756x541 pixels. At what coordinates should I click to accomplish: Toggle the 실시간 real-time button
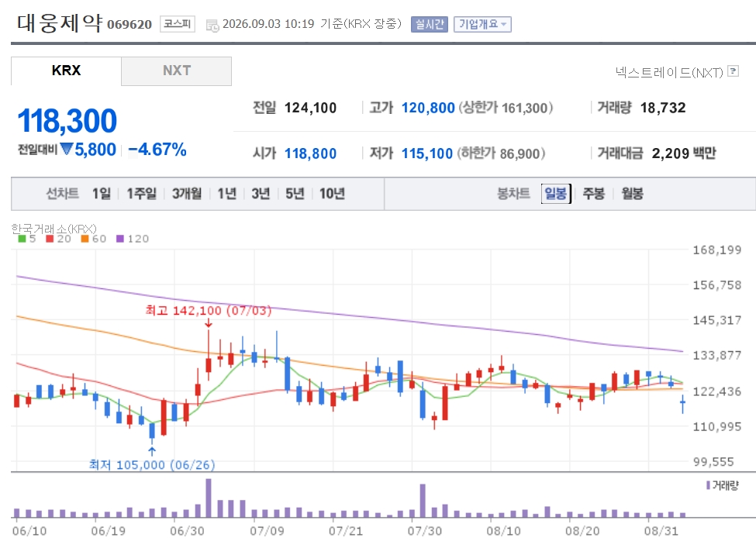(x=429, y=24)
